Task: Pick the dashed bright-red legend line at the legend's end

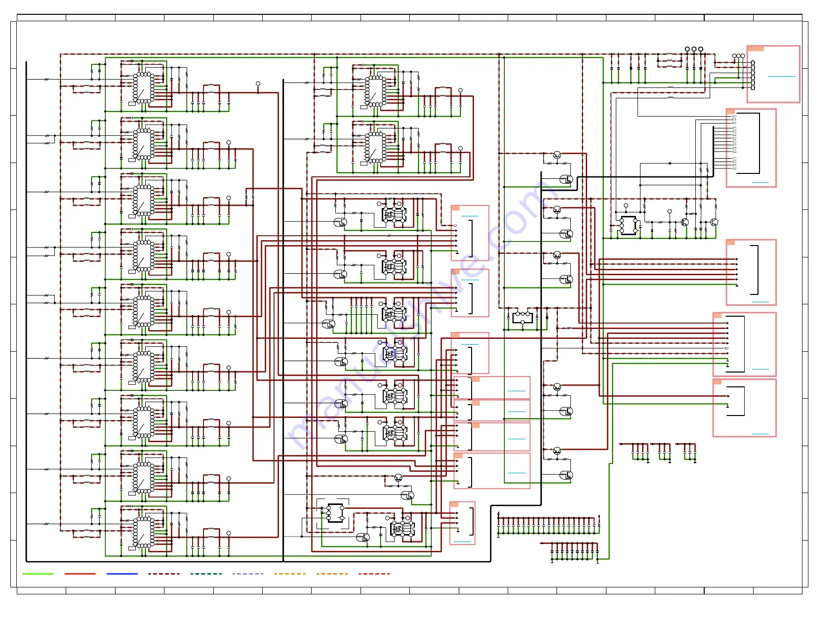Action: [x=374, y=574]
